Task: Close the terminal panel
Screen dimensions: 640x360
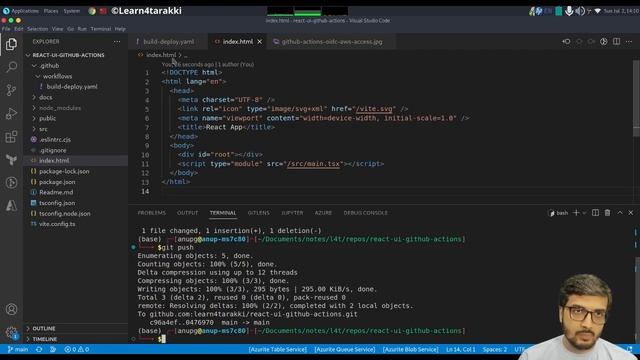Action: coord(631,213)
